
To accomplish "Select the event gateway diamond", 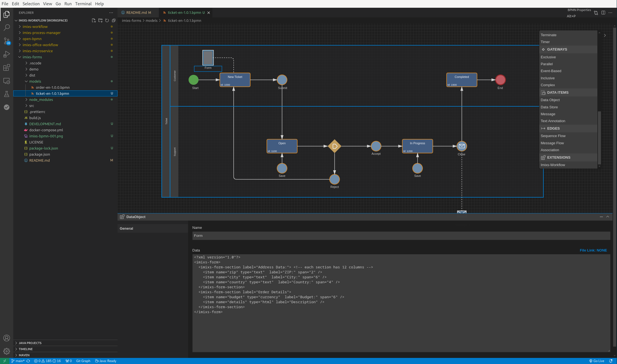I will (x=335, y=146).
